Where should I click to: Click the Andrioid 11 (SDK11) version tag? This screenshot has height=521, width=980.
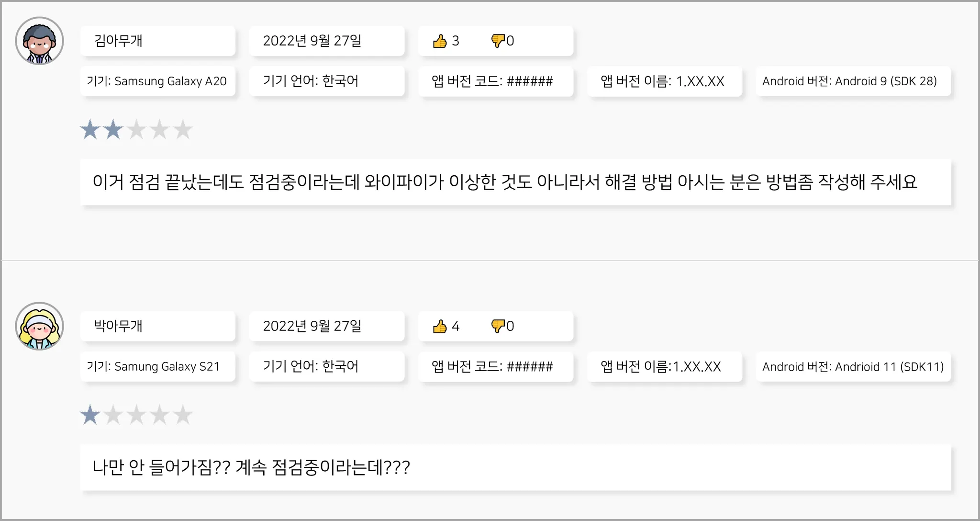click(853, 367)
